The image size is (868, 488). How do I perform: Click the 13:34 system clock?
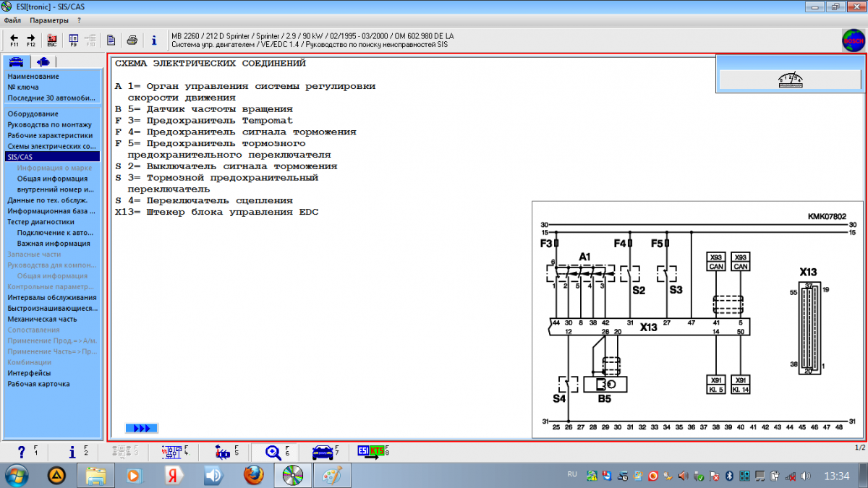836,476
